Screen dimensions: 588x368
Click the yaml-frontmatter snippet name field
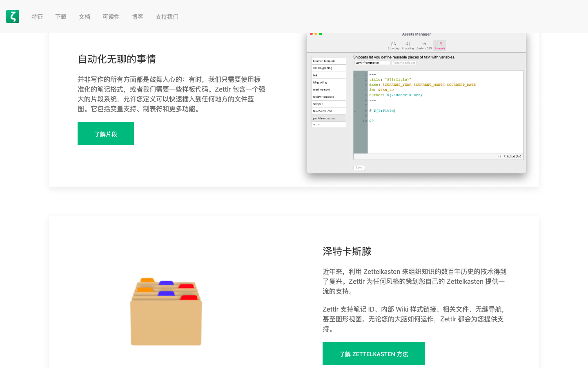click(372, 63)
